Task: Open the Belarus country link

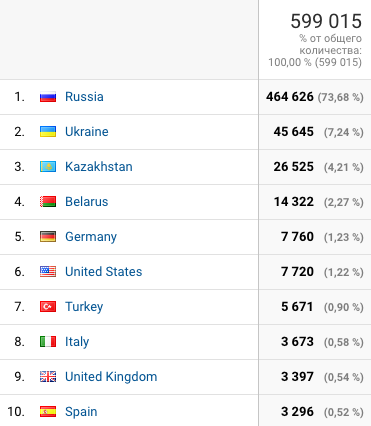Action: pos(87,202)
